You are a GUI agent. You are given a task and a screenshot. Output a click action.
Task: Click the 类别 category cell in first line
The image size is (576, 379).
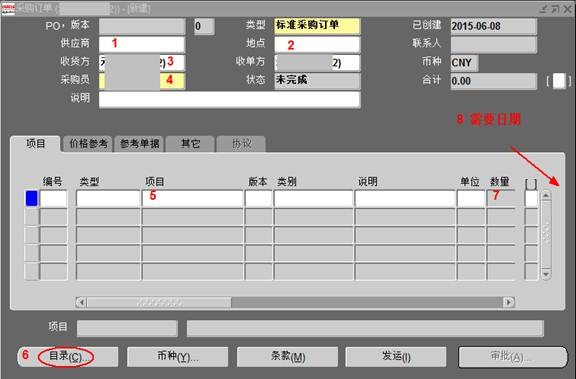click(313, 198)
